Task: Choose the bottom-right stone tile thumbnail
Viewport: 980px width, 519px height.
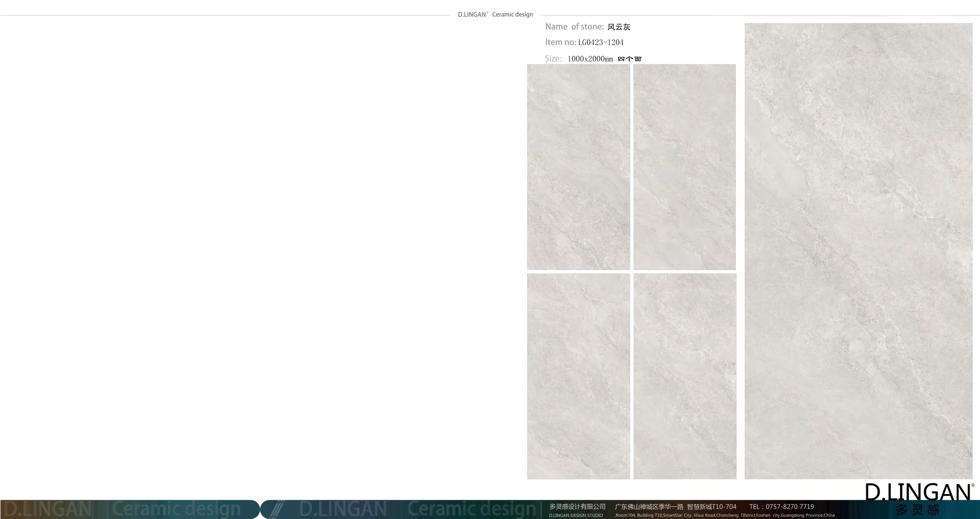Action: pyautogui.click(x=685, y=376)
